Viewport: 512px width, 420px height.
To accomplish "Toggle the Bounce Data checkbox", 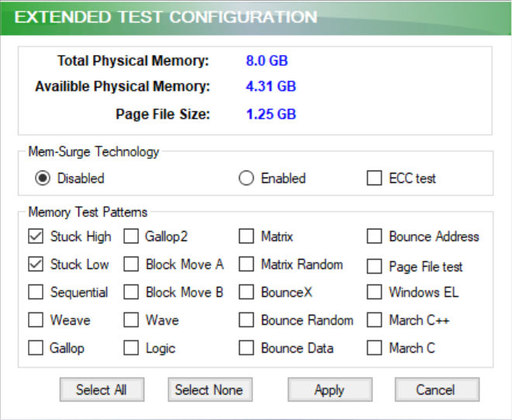I will (x=247, y=348).
